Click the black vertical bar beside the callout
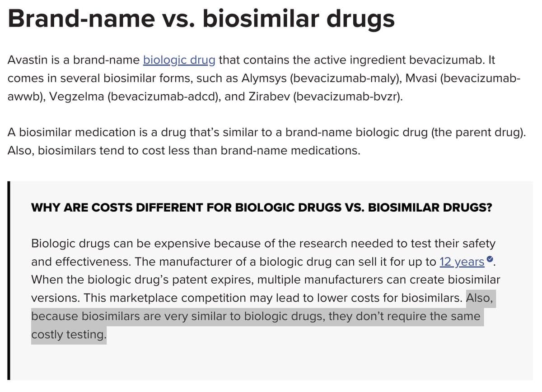 (9, 280)
